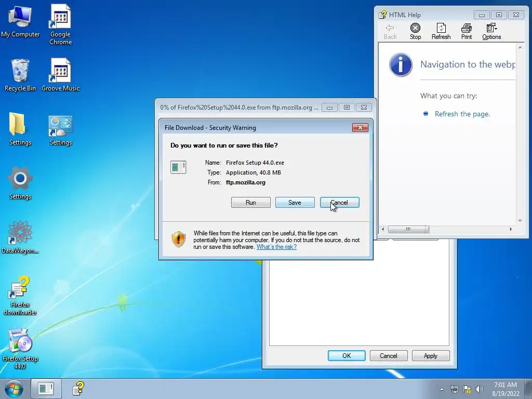Click the network tray icon
The image size is (532, 399).
[x=454, y=389]
